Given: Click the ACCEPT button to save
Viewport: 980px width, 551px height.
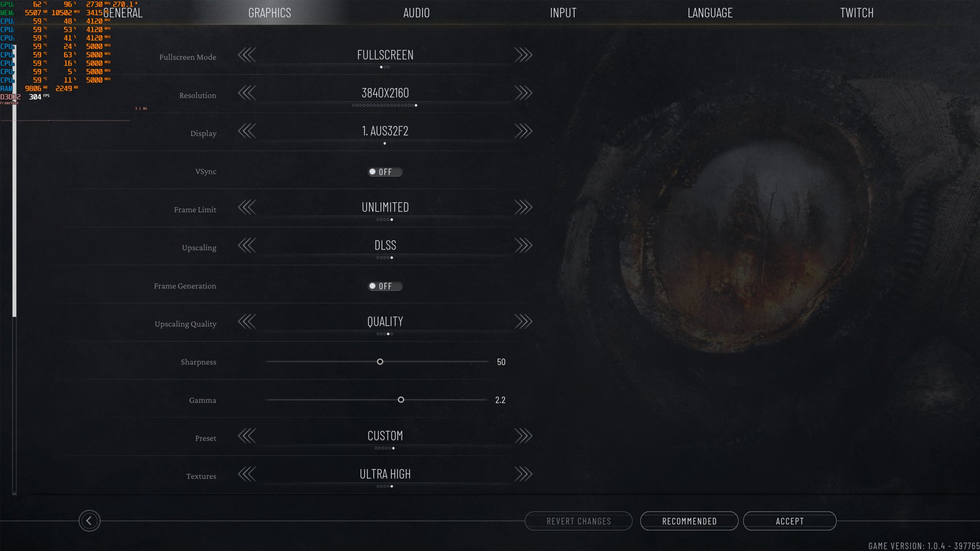Looking at the screenshot, I should tap(790, 521).
